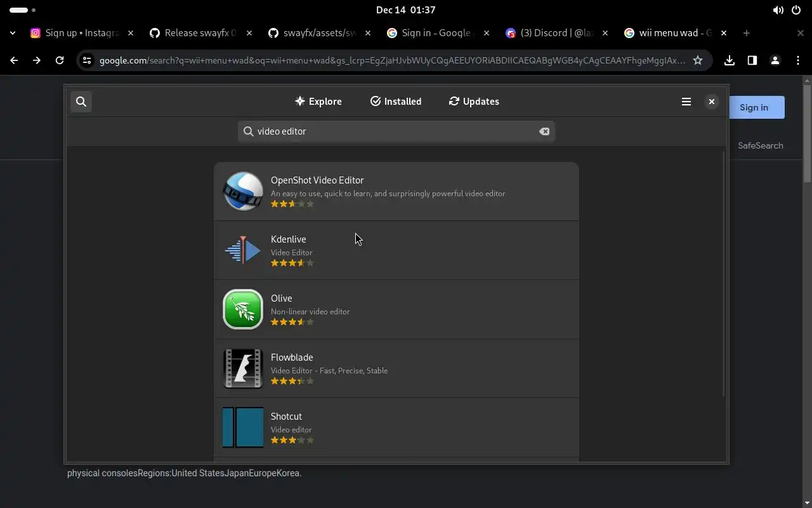Click the Olive app icon
The height and width of the screenshot is (508, 812).
point(243,309)
